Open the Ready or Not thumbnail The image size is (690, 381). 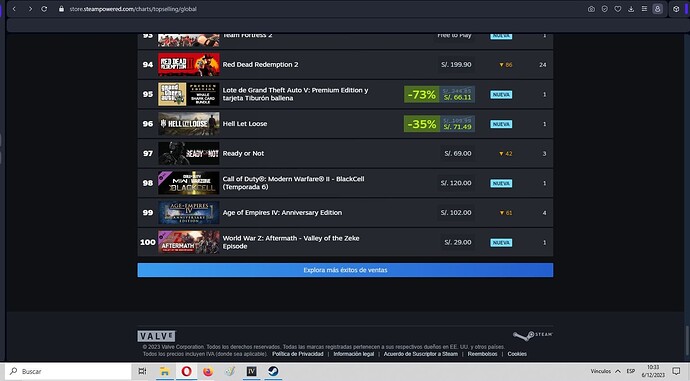point(188,153)
